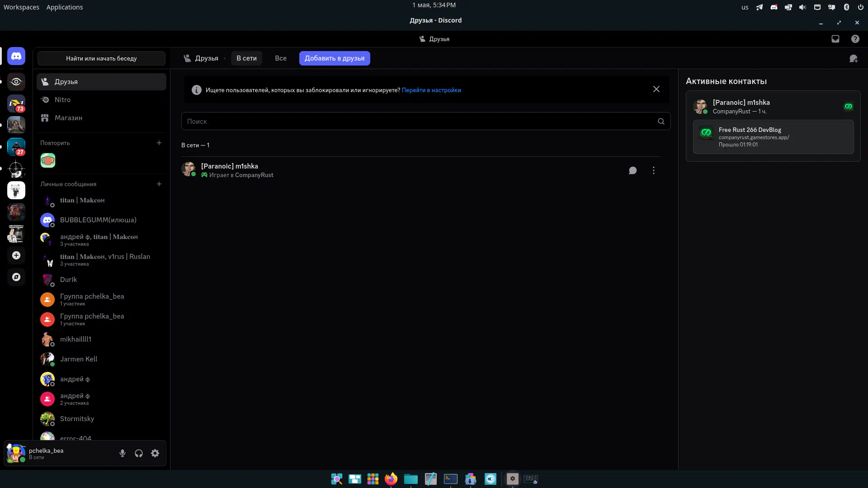Message [Paranoic] m1shka with chat bubble icon
The width and height of the screenshot is (868, 488).
point(633,170)
